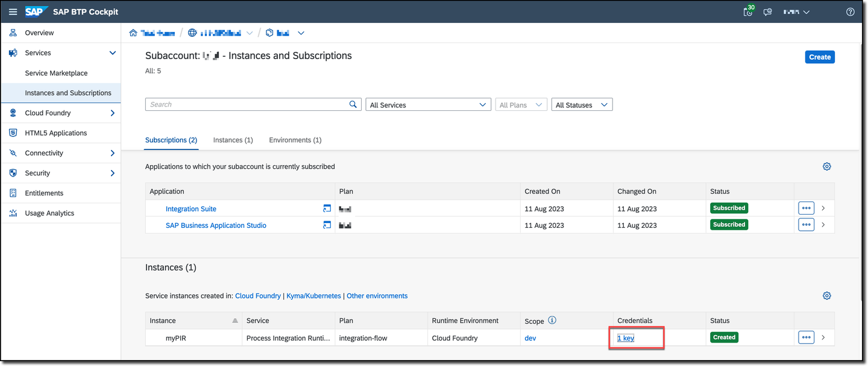Click the Created status badge
Viewport: 868px width, 366px height.
point(724,337)
